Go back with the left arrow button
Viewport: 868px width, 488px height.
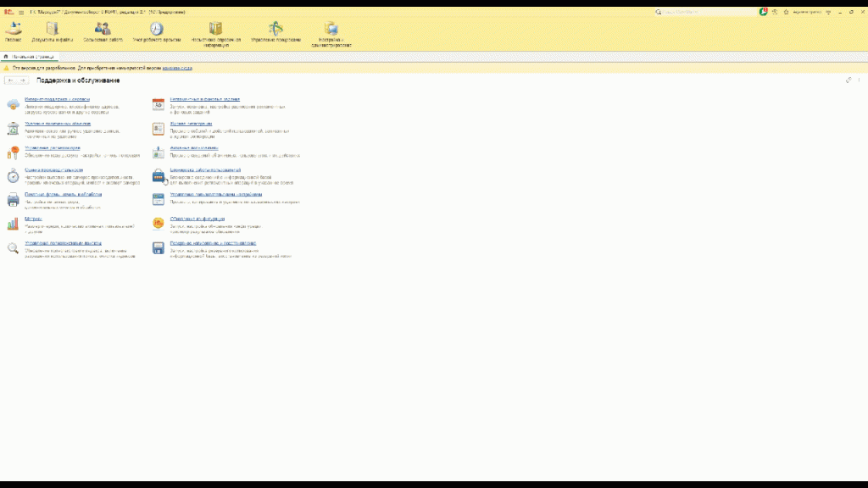[x=10, y=80]
